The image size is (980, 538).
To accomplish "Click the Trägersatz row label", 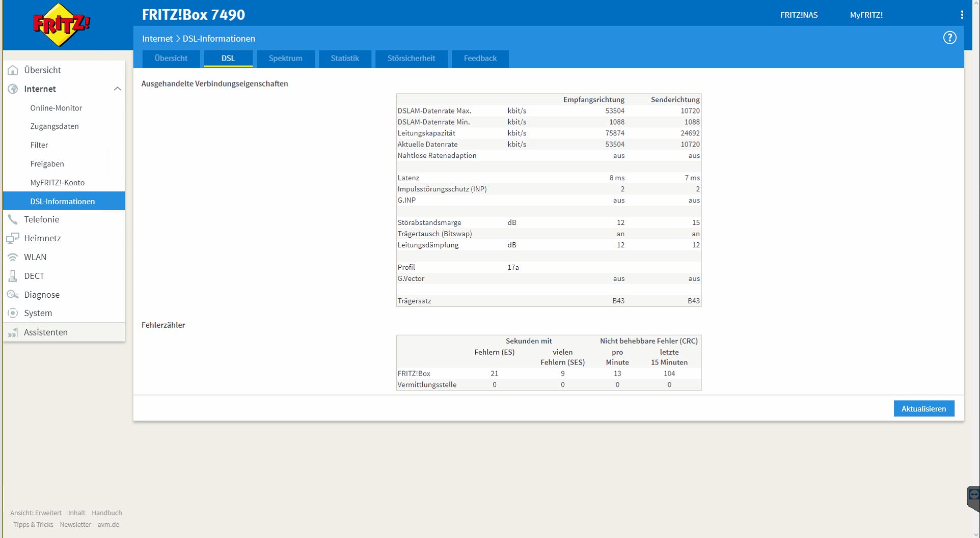I will click(415, 301).
